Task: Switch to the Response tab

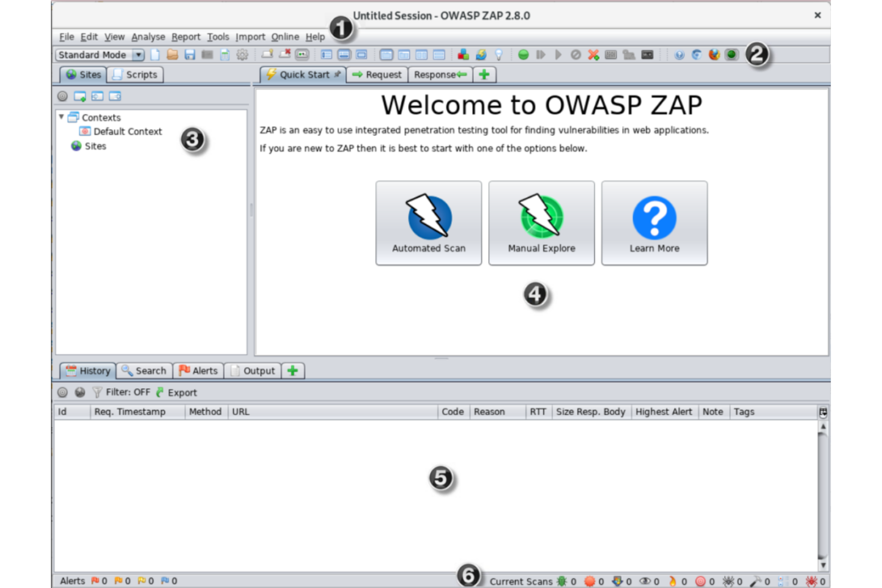Action: 440,74
